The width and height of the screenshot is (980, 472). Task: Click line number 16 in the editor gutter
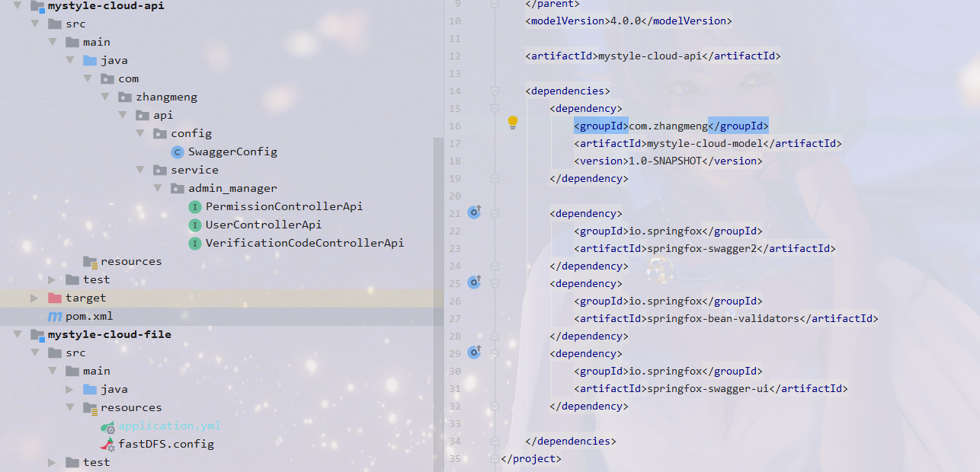454,125
